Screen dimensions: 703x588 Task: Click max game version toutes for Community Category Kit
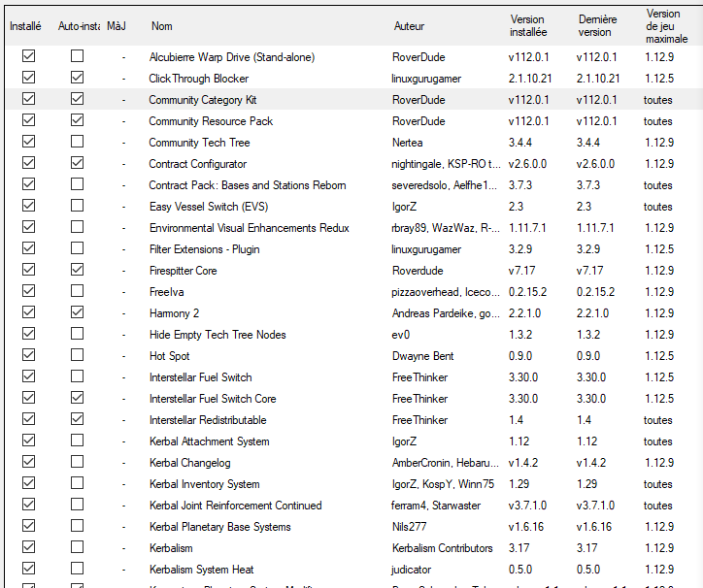[x=657, y=100]
